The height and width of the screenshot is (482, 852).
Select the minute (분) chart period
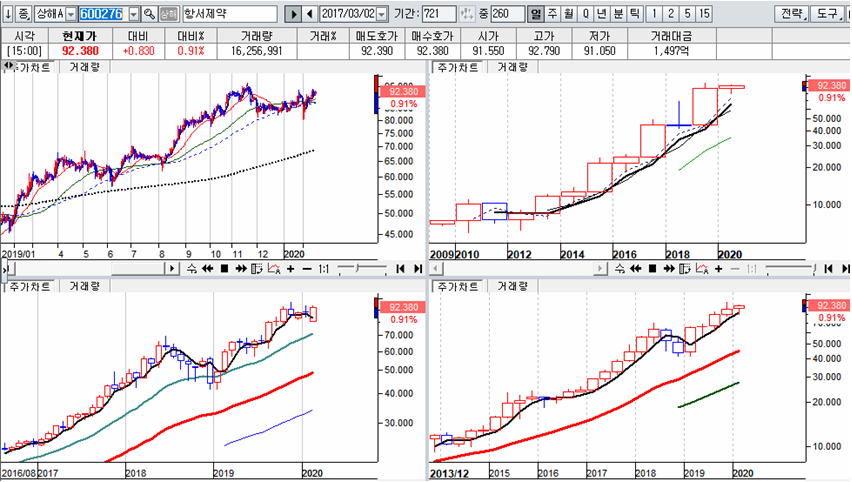tap(618, 14)
